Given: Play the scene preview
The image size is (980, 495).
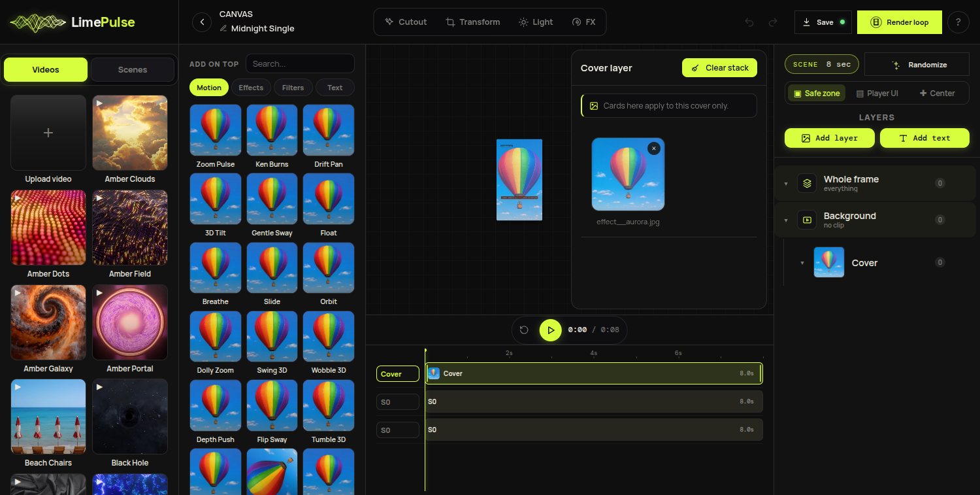Looking at the screenshot, I should pyautogui.click(x=551, y=330).
